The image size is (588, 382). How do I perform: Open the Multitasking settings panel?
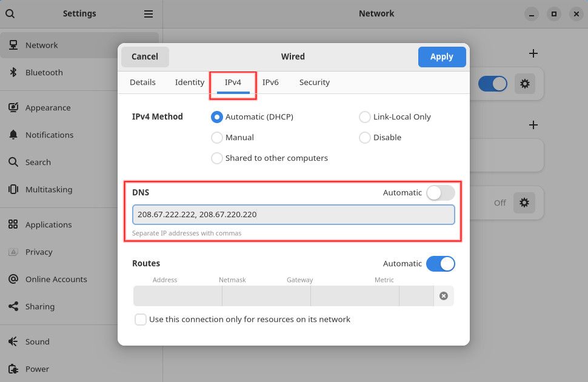coord(52,189)
